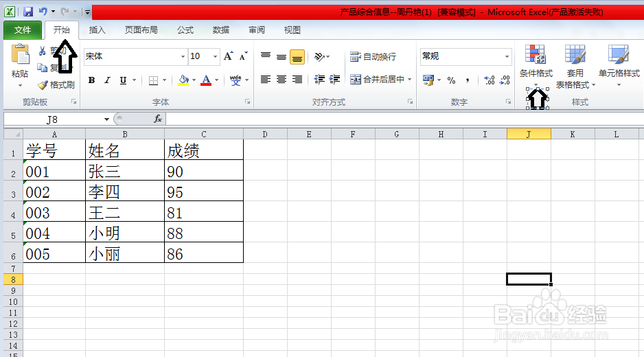Apply percent style
Image resolution: width=644 pixels, height=357 pixels.
point(451,80)
